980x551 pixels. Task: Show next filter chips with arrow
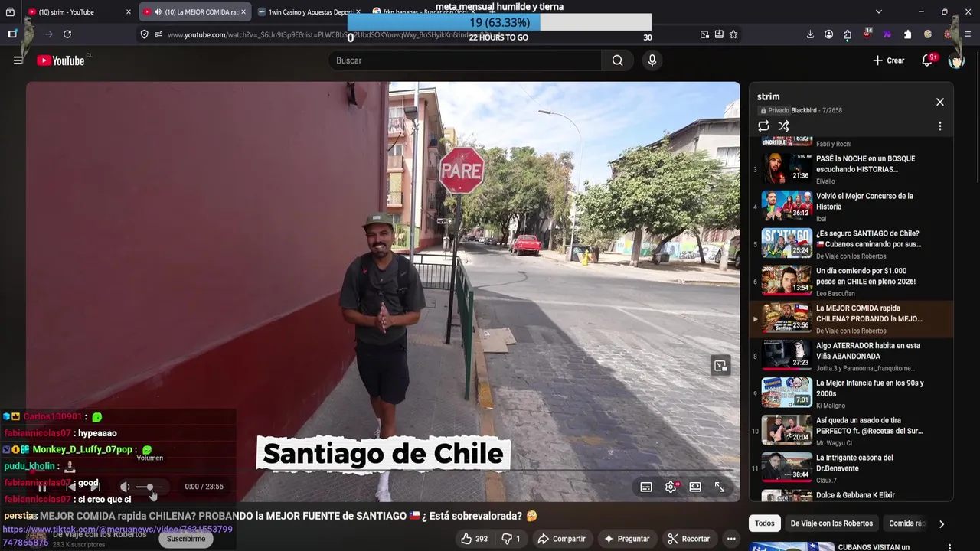click(942, 523)
